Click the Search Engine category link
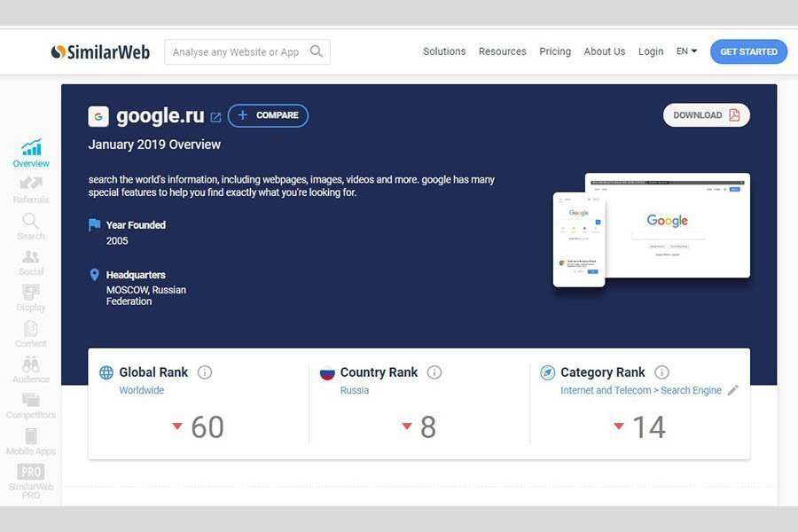The image size is (798, 532). coord(691,390)
